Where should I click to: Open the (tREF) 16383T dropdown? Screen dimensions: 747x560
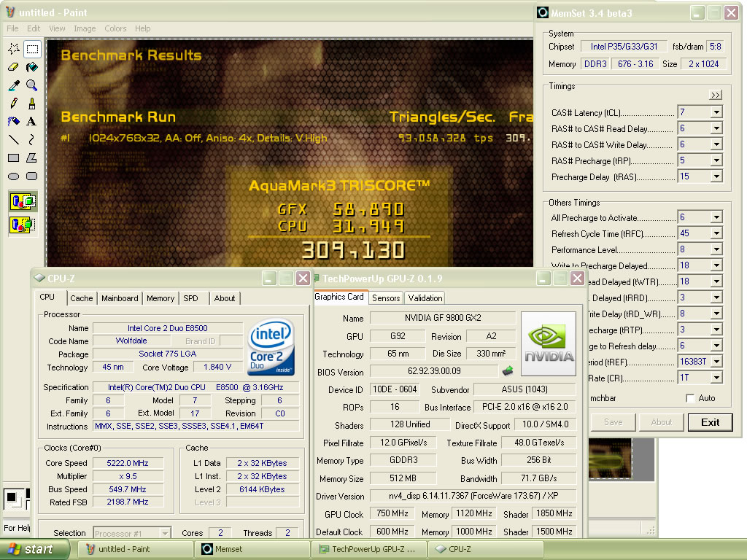716,362
